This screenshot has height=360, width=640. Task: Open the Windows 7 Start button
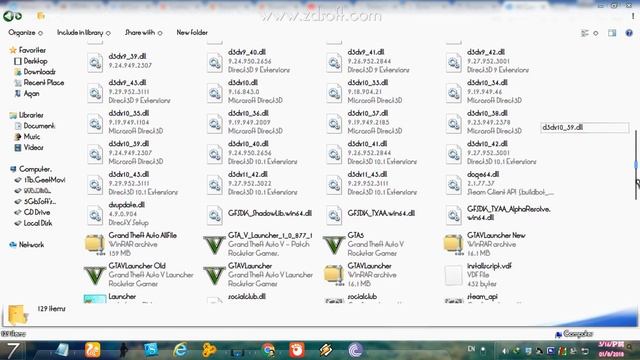(13, 350)
